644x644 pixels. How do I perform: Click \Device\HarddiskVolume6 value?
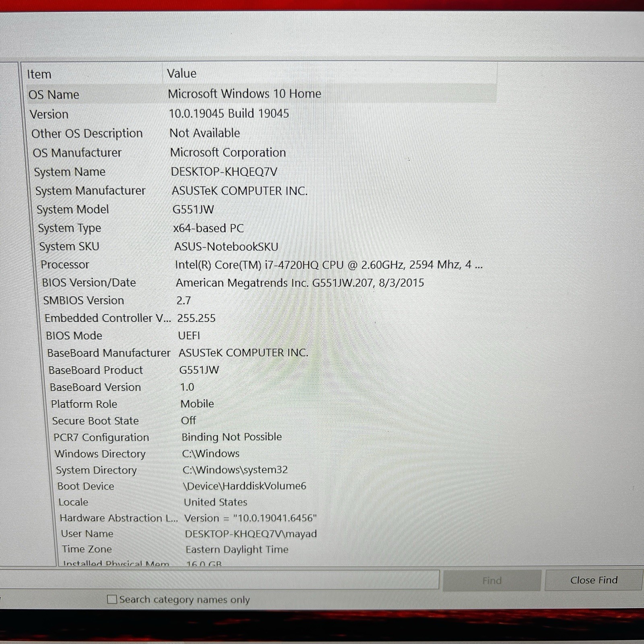[x=245, y=486]
